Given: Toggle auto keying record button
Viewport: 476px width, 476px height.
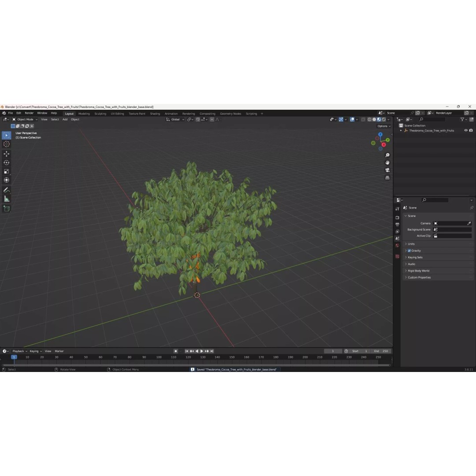Looking at the screenshot, I should click(x=175, y=351).
